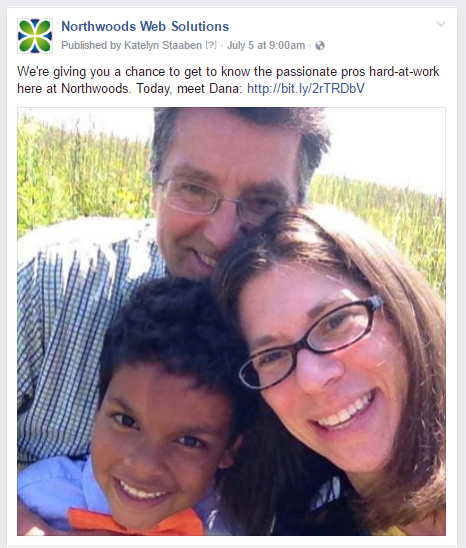Click the [?] help icon beside publisher name
This screenshot has height=548, width=466.
tap(211, 45)
